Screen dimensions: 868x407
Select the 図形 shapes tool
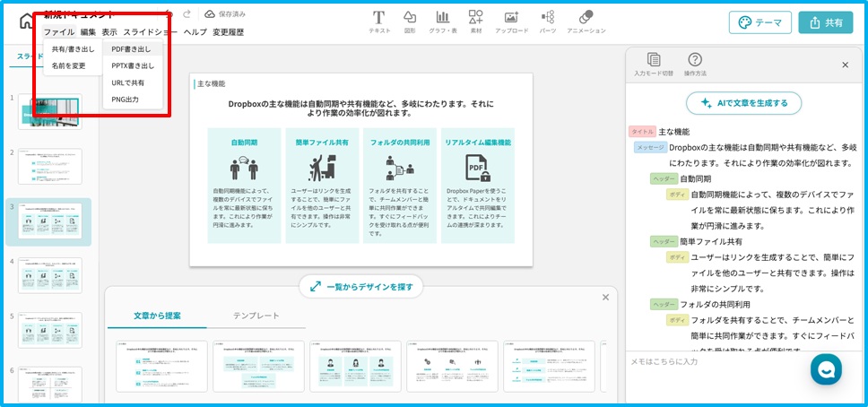(410, 22)
